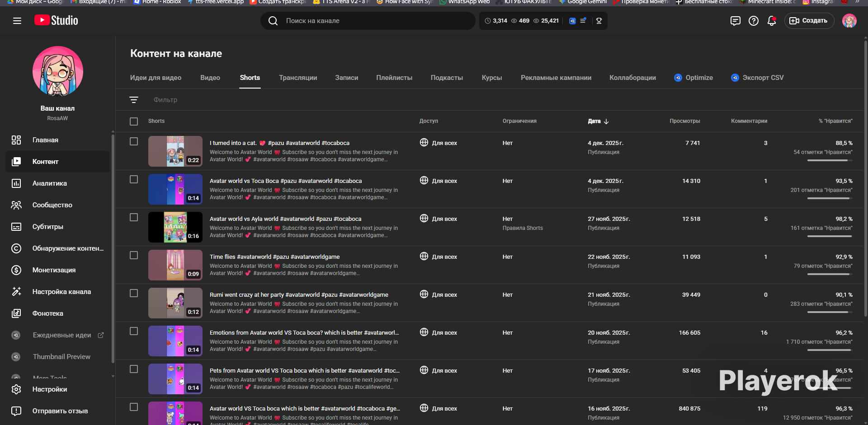Viewport: 868px width, 425px height.
Task: Open 'Time flies #avatarworld' title link
Action: (275, 257)
